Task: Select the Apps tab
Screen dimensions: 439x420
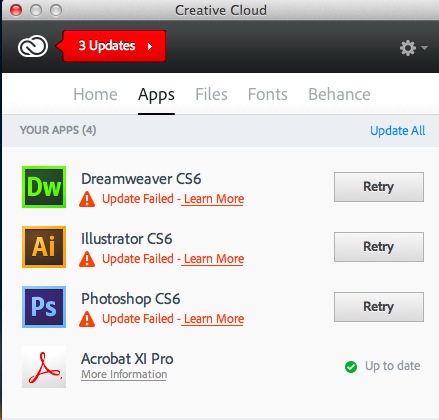Action: tap(156, 95)
